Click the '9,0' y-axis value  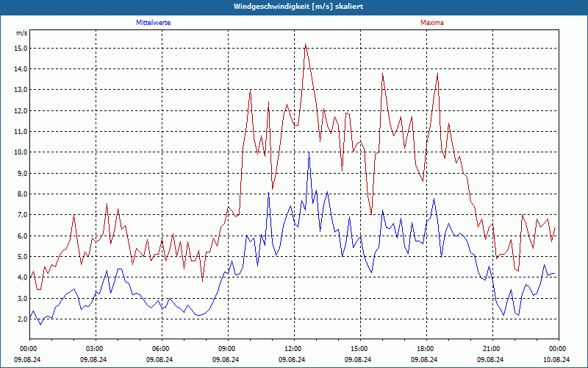(x=22, y=173)
